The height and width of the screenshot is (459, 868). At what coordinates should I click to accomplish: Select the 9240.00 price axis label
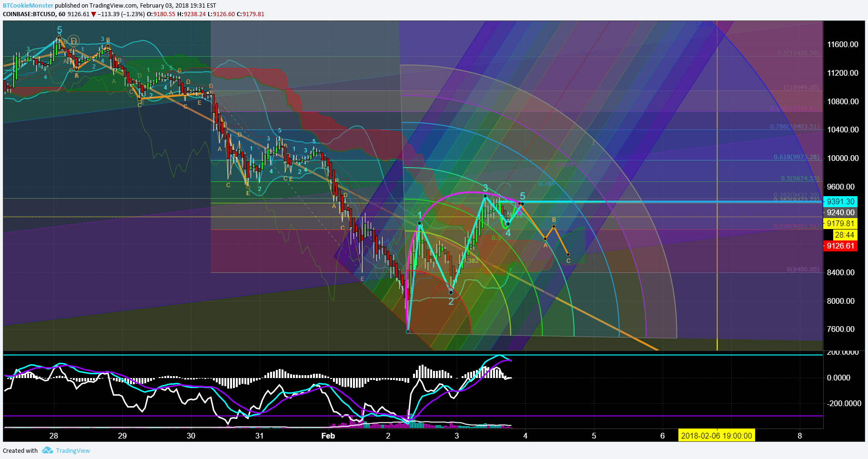point(840,212)
